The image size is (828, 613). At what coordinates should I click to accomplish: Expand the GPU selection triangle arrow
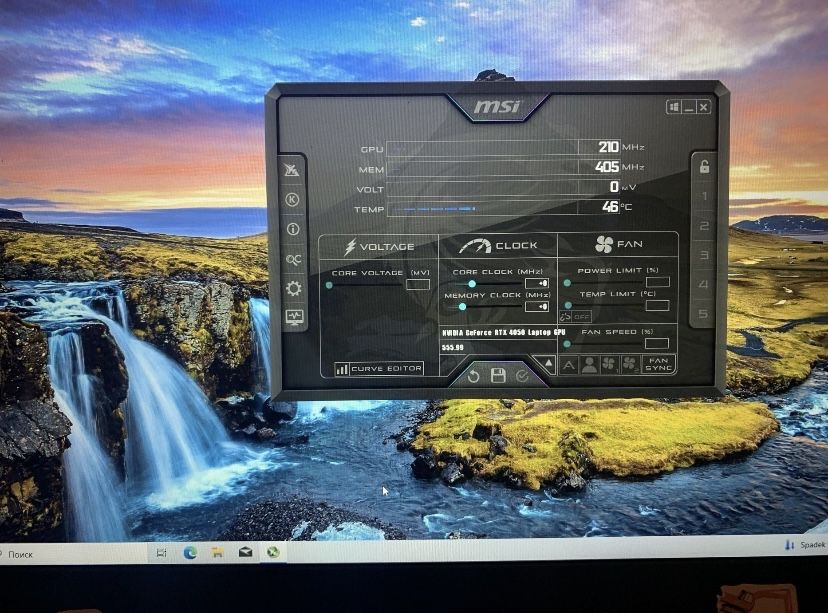click(x=548, y=363)
